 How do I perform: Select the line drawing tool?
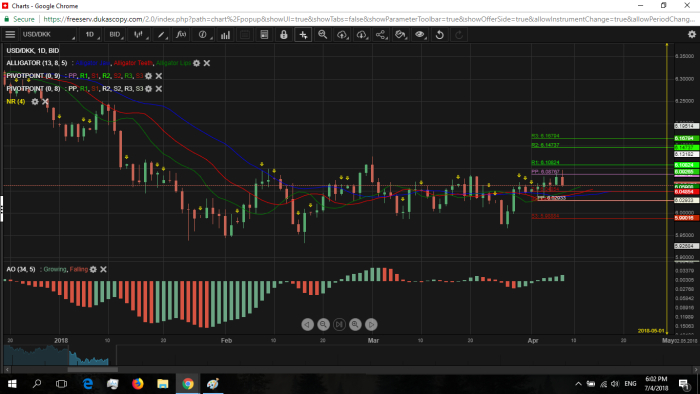point(161,34)
